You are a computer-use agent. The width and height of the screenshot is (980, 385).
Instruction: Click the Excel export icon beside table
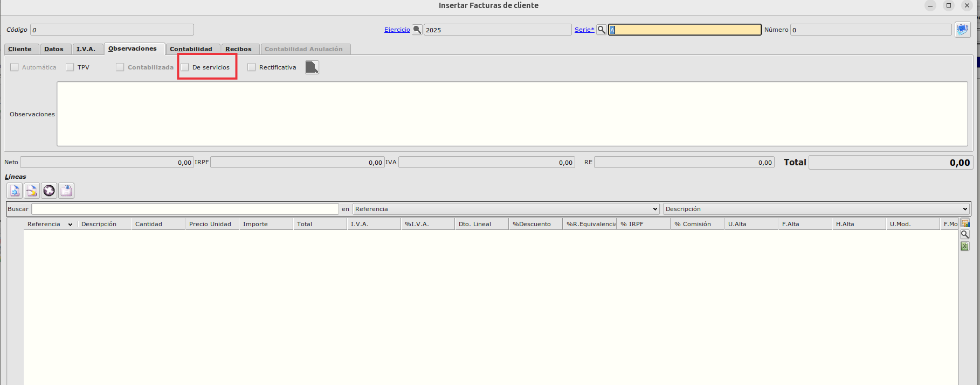(965, 246)
